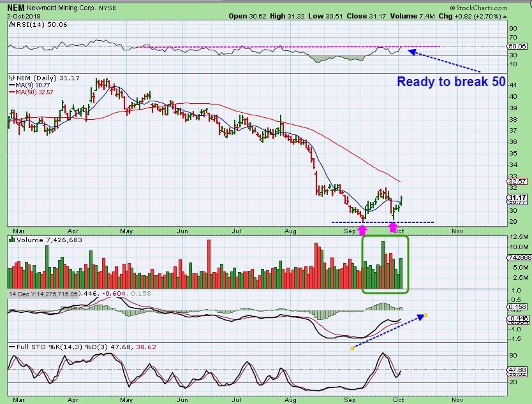Click the 90 RSI axis label
The image size is (532, 404).
point(514,29)
